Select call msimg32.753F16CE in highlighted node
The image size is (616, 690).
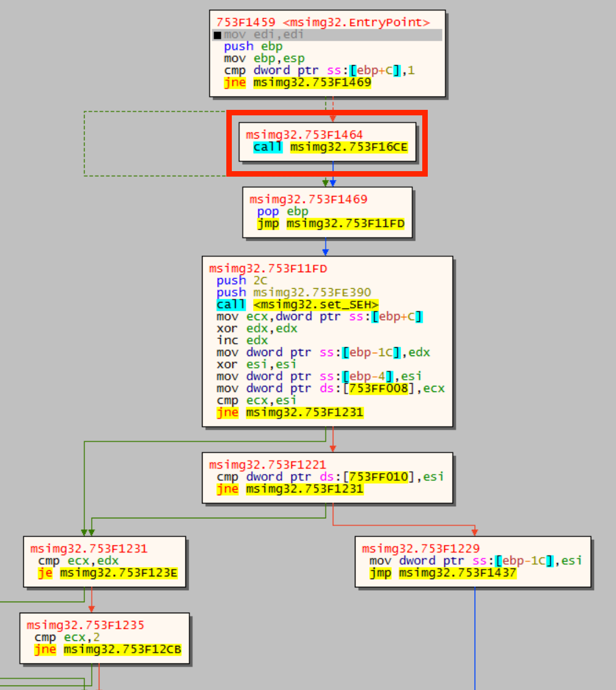tap(331, 147)
